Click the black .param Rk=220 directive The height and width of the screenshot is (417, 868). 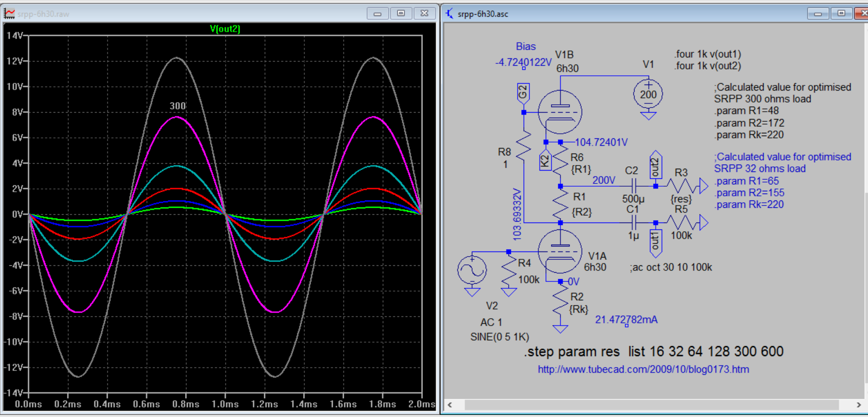click(x=749, y=135)
